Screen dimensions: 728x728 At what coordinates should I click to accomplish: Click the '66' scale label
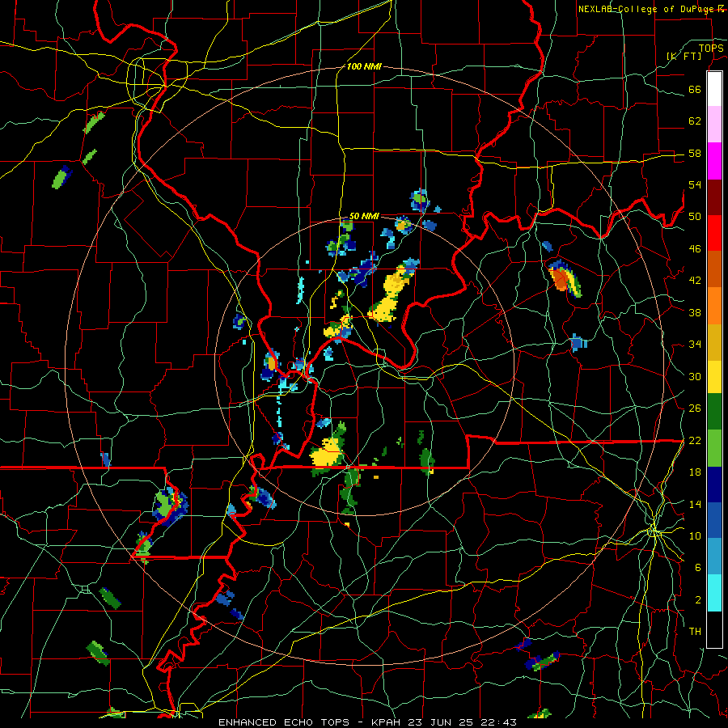click(x=695, y=89)
